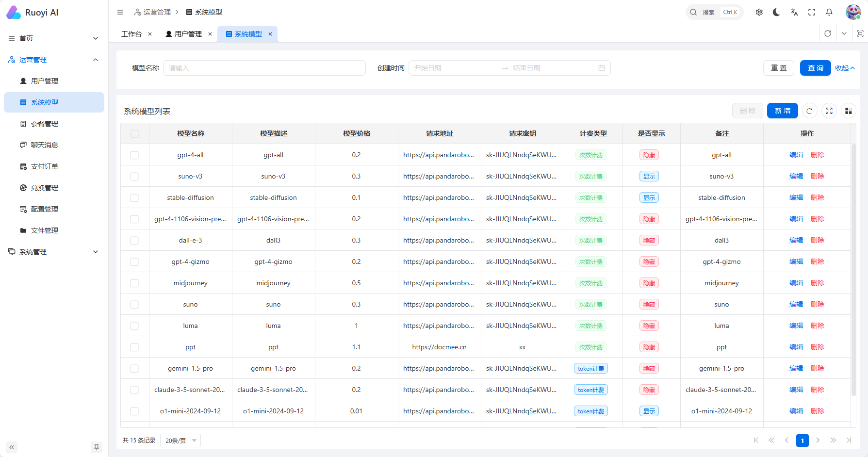The image size is (868, 457).
Task: Open the table column settings grid icon
Action: click(848, 111)
